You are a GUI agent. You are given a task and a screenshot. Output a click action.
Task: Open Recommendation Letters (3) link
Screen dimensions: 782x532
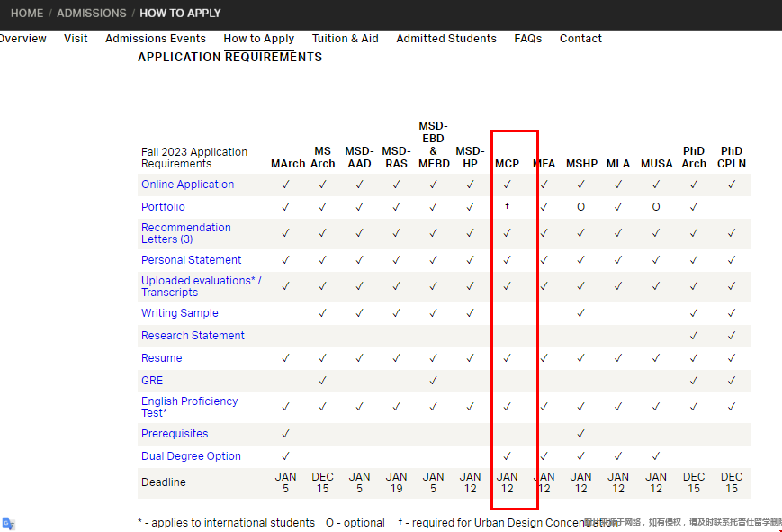186,233
